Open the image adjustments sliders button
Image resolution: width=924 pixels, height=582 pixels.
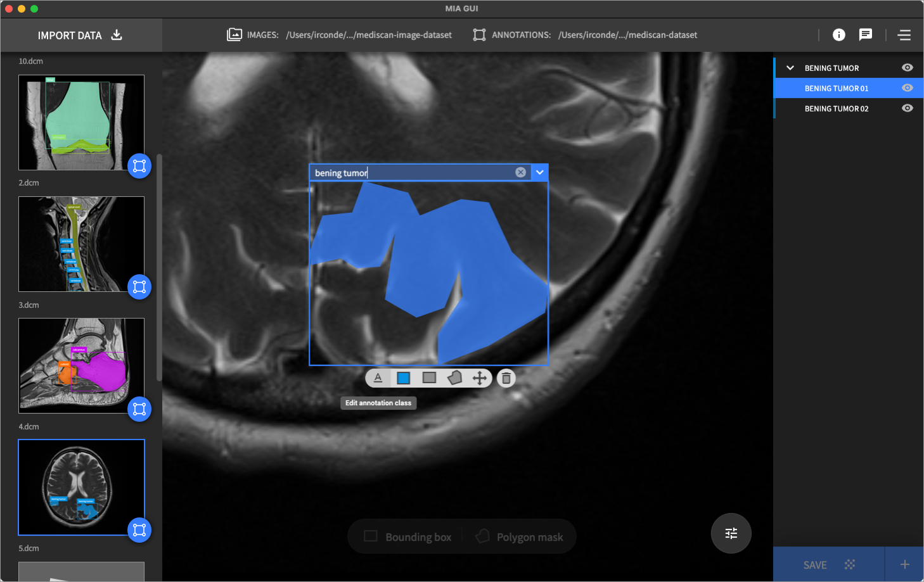[x=731, y=533]
